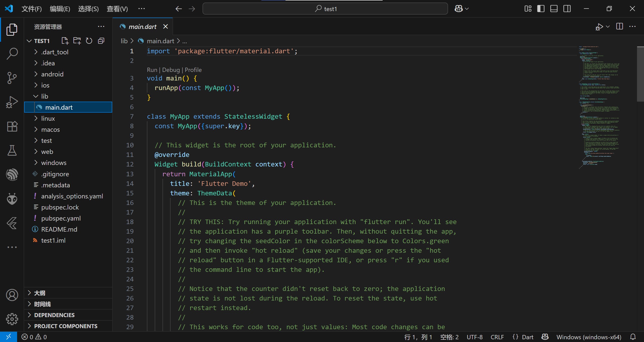The width and height of the screenshot is (644, 342).
Task: Open the Search view in activity bar
Action: pos(12,54)
